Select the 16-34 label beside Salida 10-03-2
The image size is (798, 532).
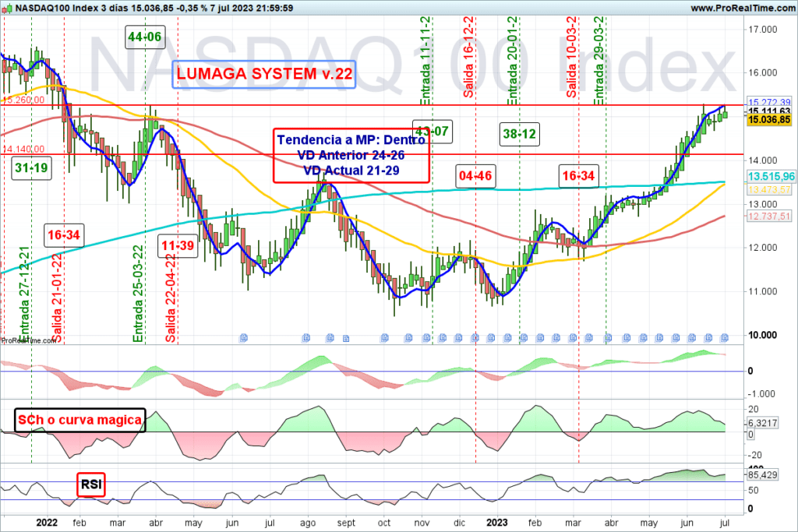[578, 176]
